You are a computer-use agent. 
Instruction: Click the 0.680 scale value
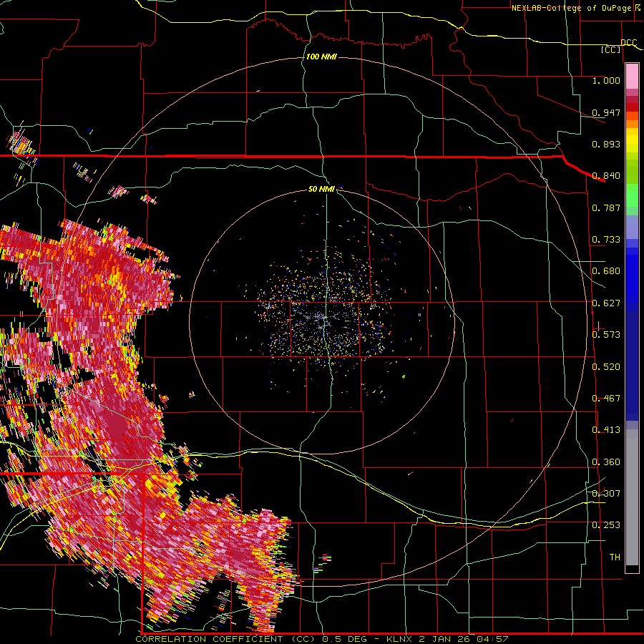point(606,271)
